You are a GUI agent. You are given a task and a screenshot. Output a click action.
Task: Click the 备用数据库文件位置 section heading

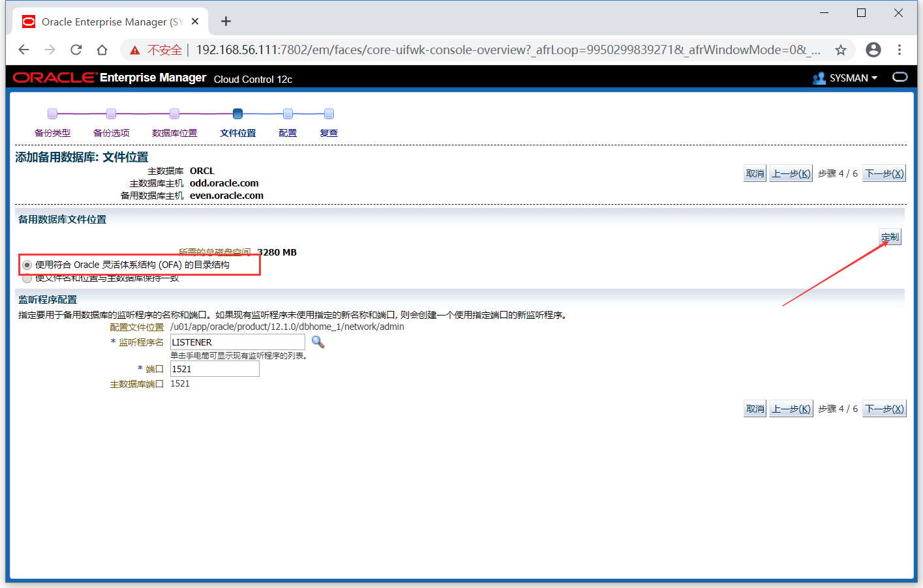62,220
